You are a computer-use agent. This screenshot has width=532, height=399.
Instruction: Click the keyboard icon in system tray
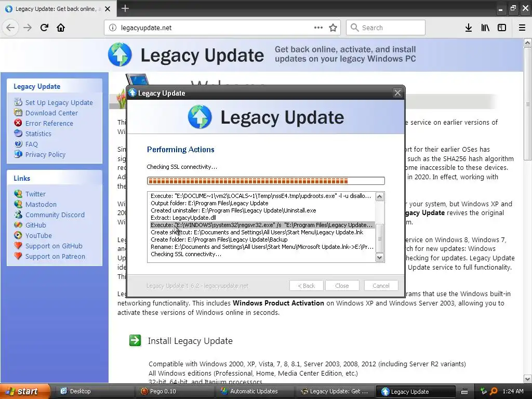[464, 392]
